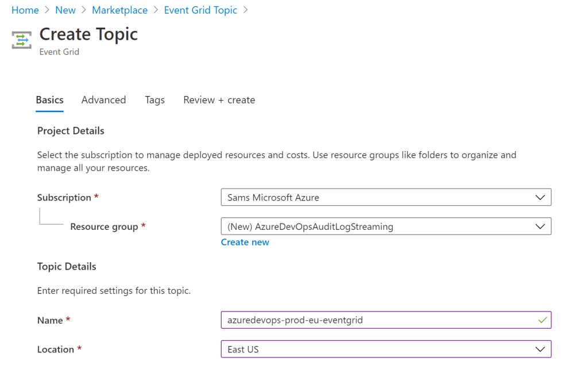
Task: Click the Resource group dropdown chevron arrow
Action: 540,226
